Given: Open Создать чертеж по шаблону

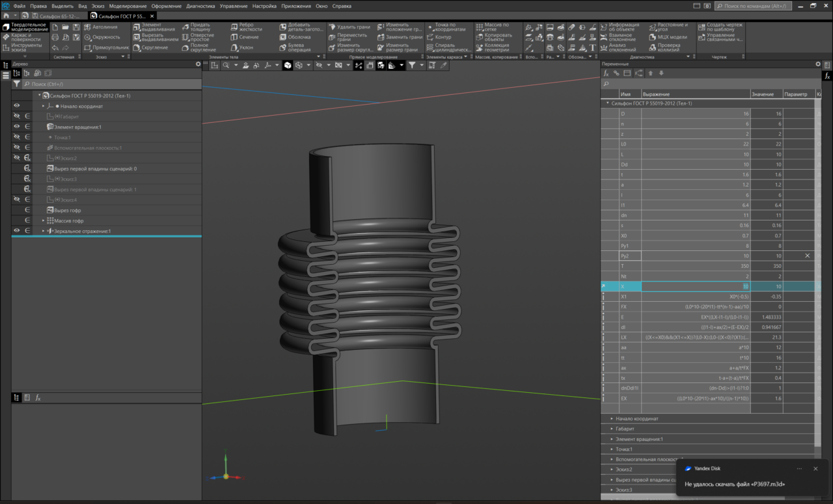Looking at the screenshot, I should click(720, 27).
